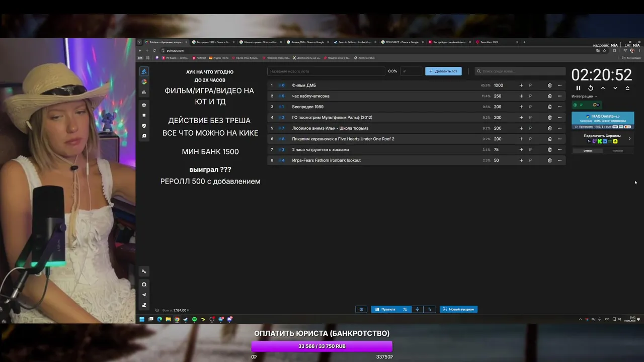Click lot title Пикалим кореяночек in Five Hearts
The height and width of the screenshot is (362, 644).
point(343,139)
